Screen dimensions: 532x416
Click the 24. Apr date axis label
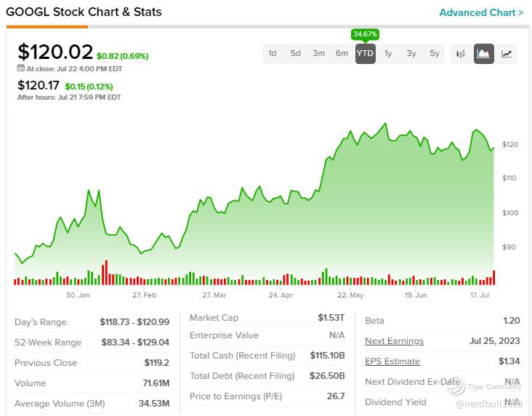click(x=281, y=295)
